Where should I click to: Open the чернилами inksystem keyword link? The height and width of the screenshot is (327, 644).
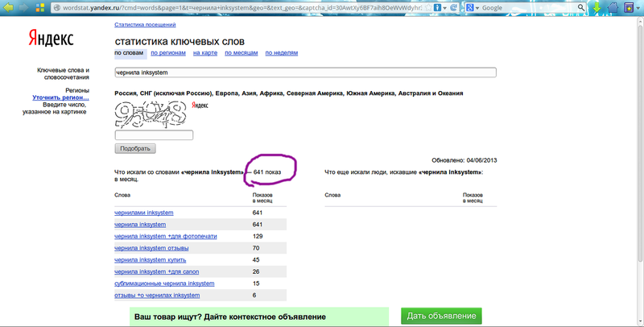(x=144, y=213)
